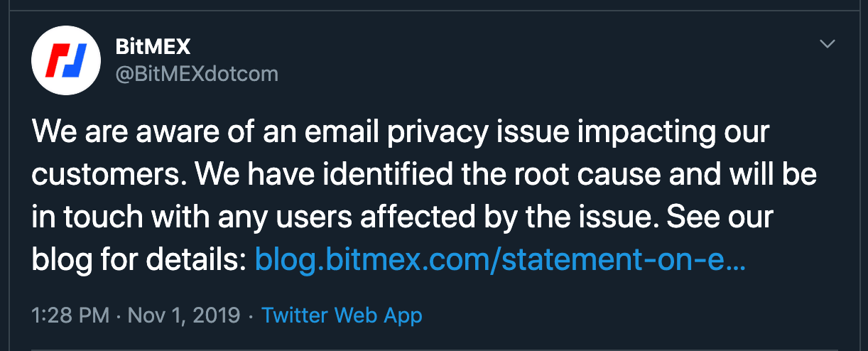Click the Nov 1, 2019 date

(x=184, y=315)
